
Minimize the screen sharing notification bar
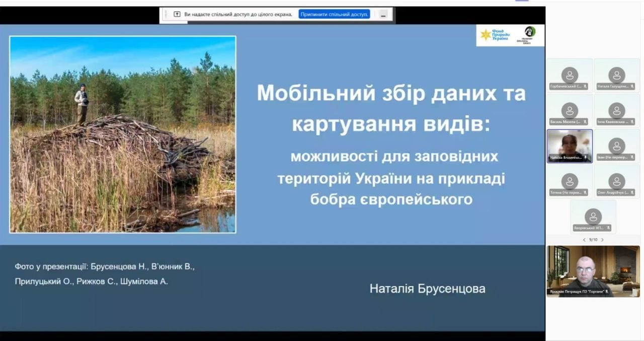click(383, 15)
